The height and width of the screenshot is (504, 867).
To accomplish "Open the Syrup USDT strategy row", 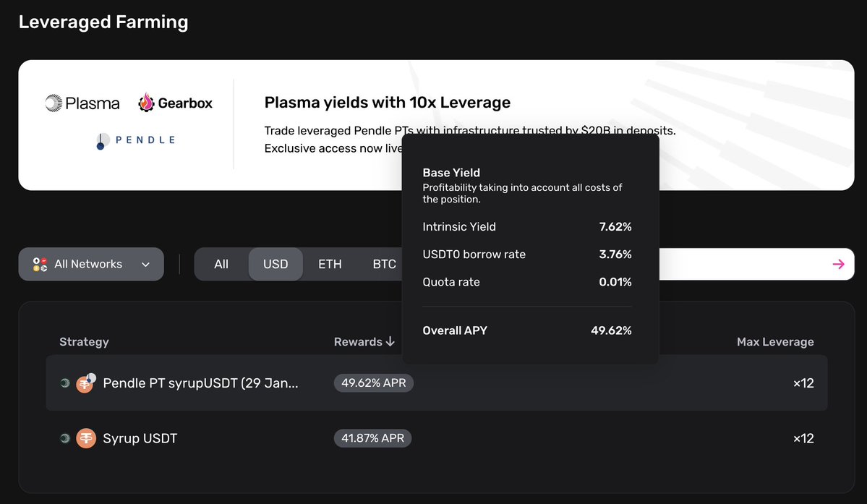I will pos(140,438).
